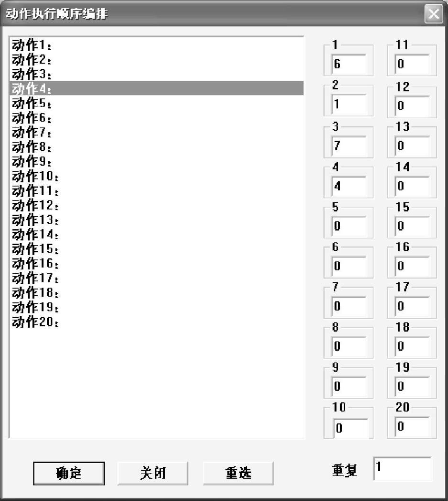Click the 重选 reselect button
Viewport: 448px width, 501px height.
tap(238, 473)
